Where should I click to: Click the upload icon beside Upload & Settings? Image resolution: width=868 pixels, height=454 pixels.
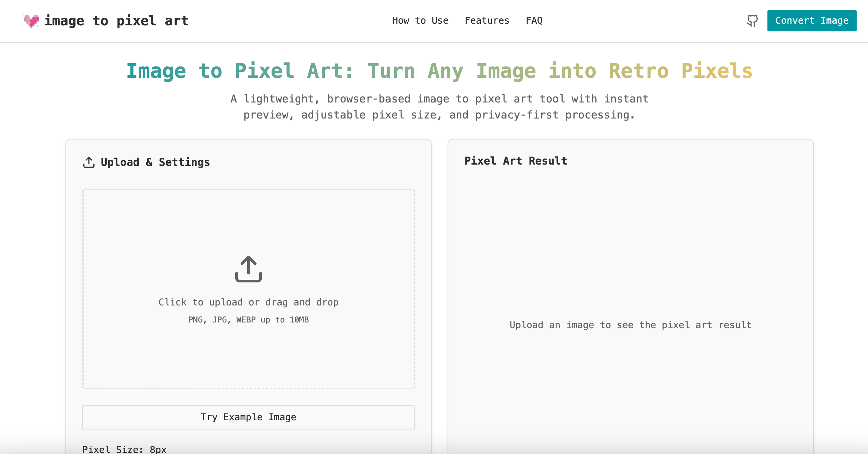(89, 162)
